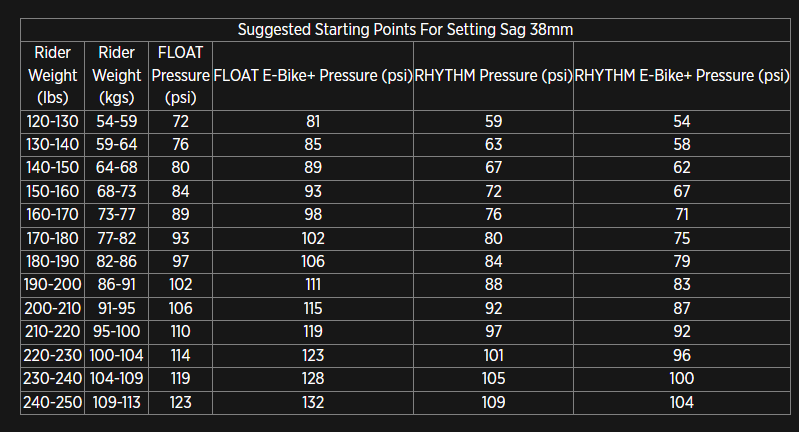Select the 91-95 kgs rider weight cell
This screenshot has height=432, width=799.
pyautogui.click(x=117, y=308)
